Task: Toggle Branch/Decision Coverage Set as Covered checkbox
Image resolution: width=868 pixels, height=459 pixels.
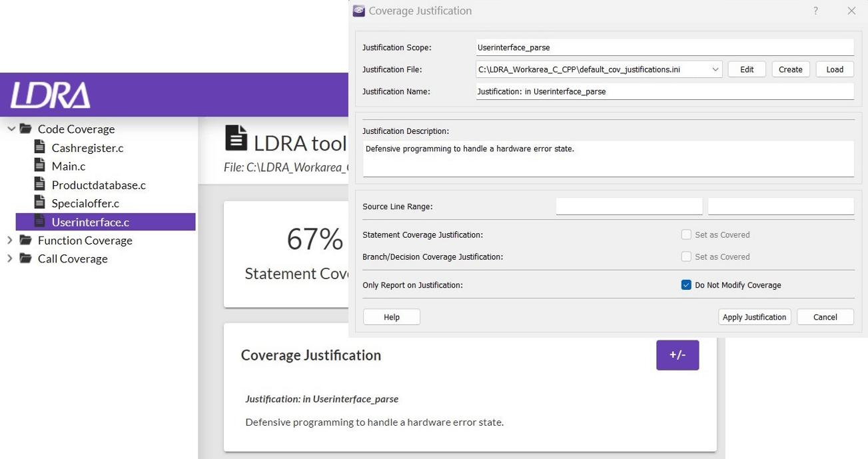Action: pos(686,256)
